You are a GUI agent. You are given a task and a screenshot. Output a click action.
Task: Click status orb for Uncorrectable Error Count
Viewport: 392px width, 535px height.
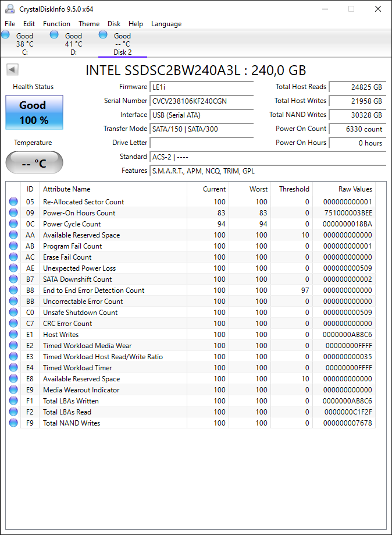click(x=13, y=301)
